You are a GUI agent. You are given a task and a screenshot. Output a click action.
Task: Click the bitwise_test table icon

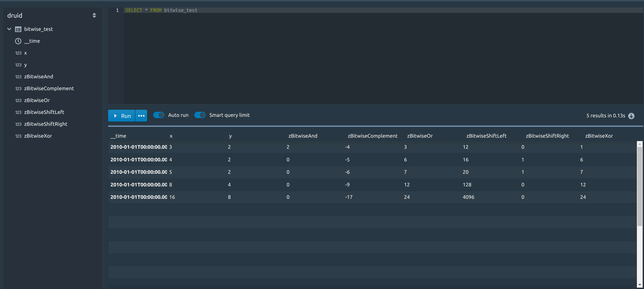(18, 29)
